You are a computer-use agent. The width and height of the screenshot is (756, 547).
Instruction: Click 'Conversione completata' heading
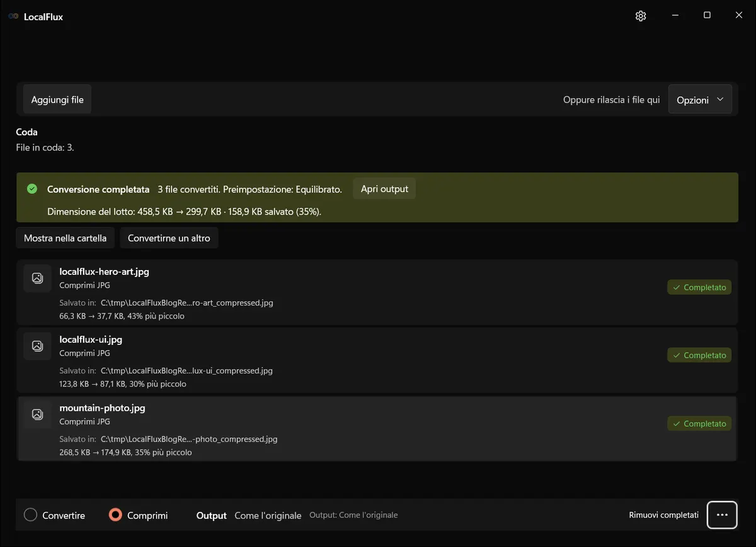pyautogui.click(x=98, y=189)
